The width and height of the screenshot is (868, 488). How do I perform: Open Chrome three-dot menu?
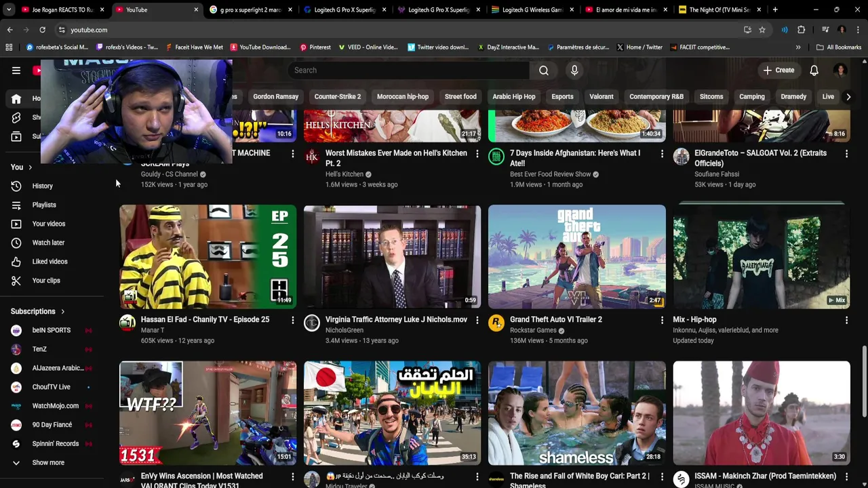coord(859,30)
